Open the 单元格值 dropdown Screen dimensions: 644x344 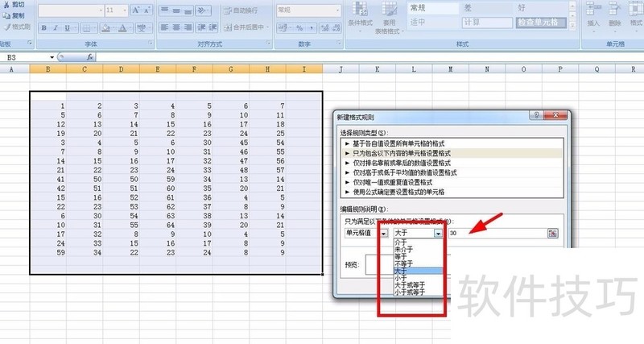[x=384, y=233]
